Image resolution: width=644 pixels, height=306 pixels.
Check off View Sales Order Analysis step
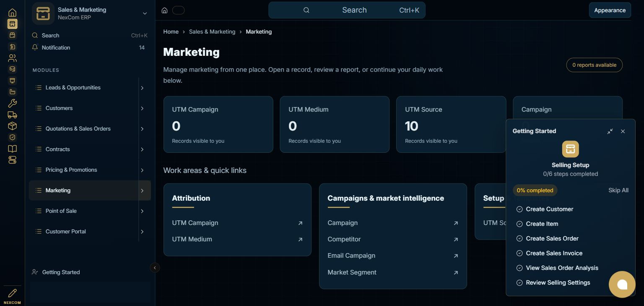(x=519, y=268)
